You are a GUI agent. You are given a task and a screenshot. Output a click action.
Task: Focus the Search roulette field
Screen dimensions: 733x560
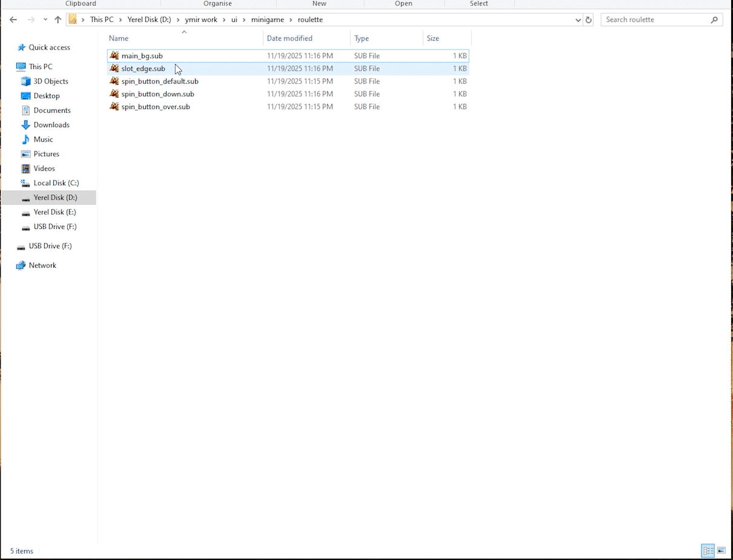[657, 19]
